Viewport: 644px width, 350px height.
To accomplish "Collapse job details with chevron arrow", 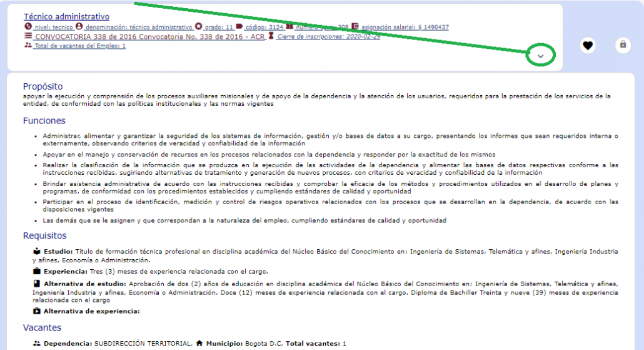I will 540,56.
